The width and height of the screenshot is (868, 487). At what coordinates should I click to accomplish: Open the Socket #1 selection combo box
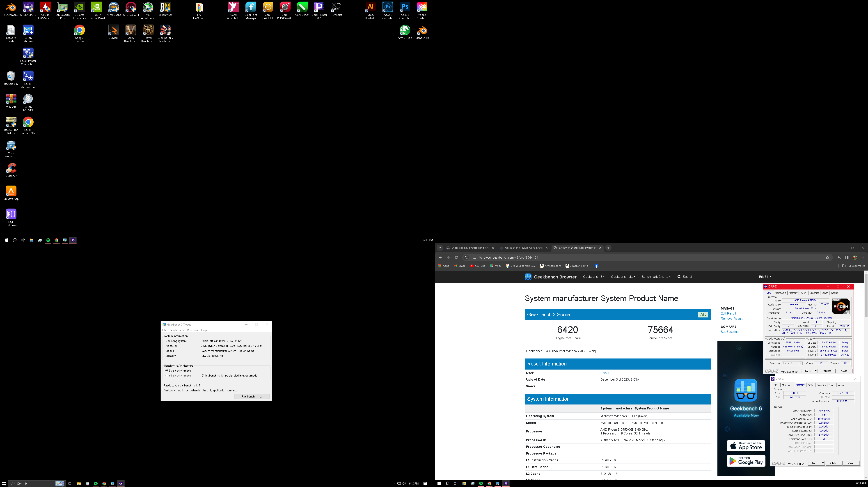point(792,363)
